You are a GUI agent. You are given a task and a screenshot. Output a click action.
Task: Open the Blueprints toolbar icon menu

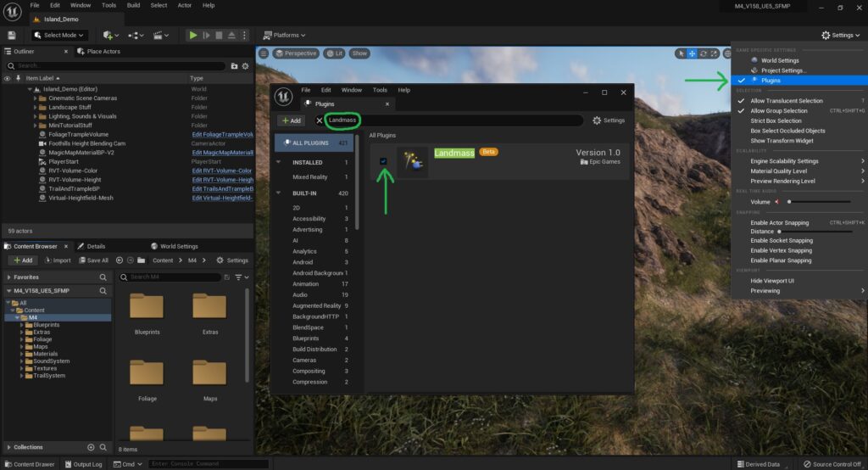pyautogui.click(x=135, y=35)
